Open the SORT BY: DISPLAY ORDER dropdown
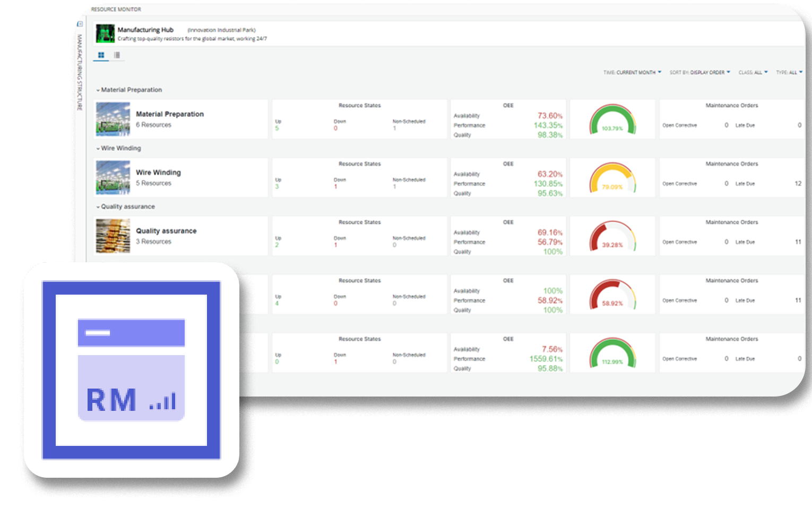The image size is (812, 508). click(699, 72)
